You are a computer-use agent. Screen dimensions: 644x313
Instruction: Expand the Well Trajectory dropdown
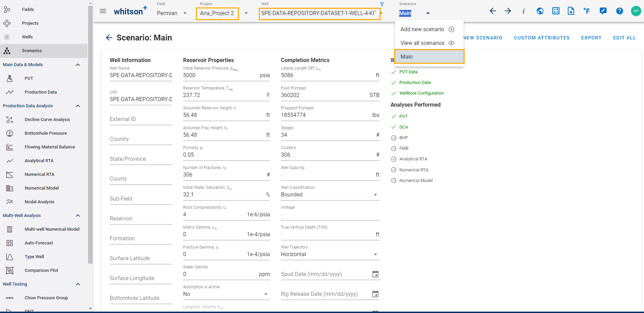pyautogui.click(x=375, y=254)
